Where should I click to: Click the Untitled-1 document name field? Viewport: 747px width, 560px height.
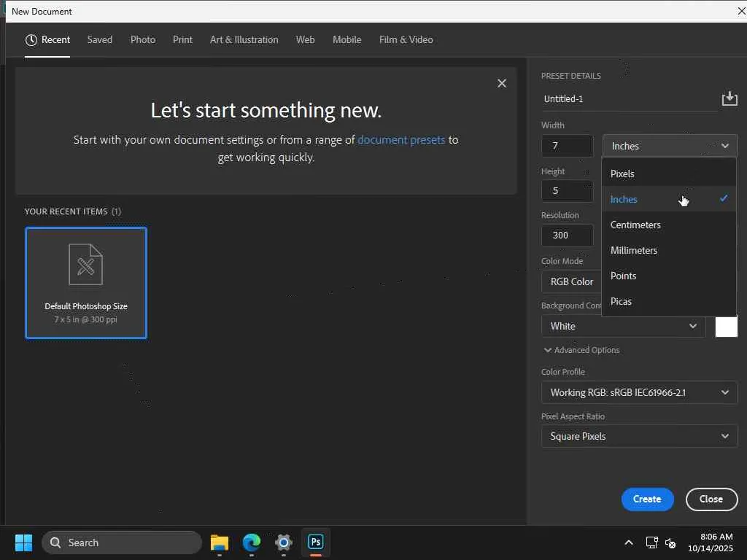(629, 99)
